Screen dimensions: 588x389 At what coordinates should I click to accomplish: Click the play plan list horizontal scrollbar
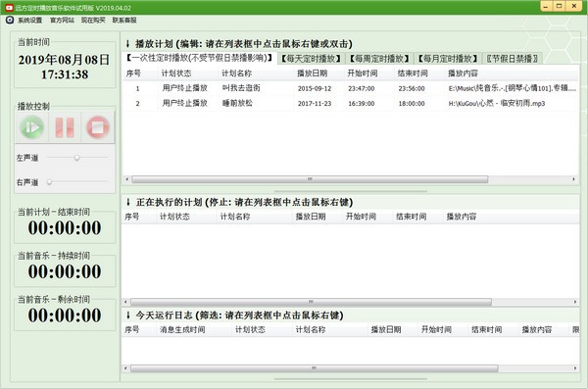310,179
